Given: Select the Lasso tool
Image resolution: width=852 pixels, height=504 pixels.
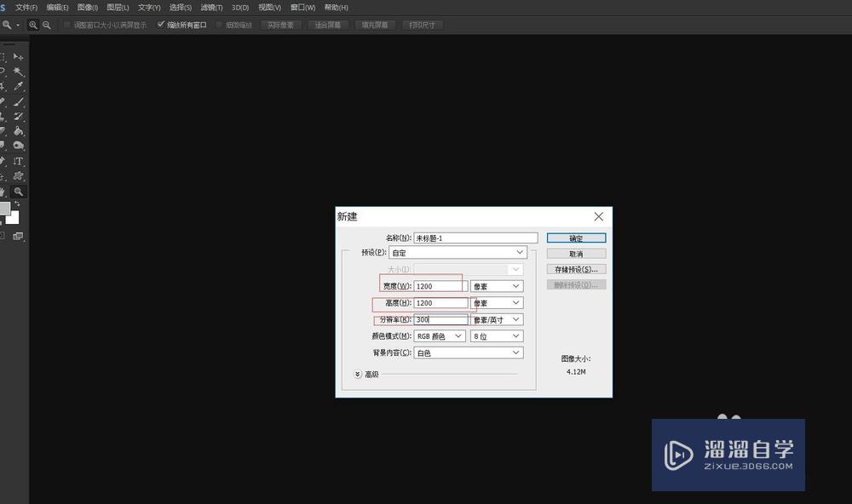Looking at the screenshot, I should coord(3,72).
